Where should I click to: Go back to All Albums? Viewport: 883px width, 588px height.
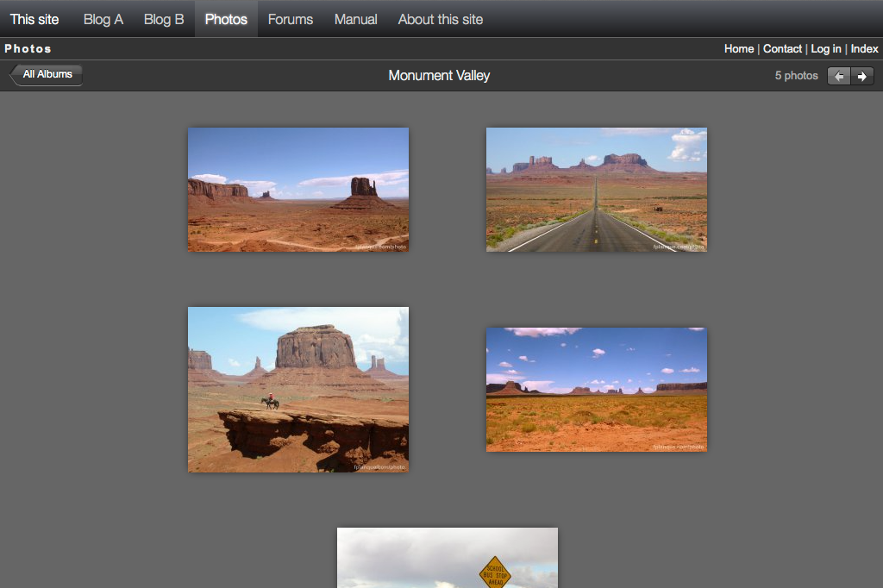tap(47, 75)
